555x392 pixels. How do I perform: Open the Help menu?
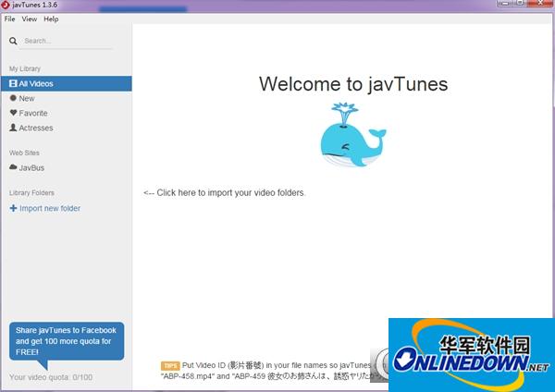pos(51,19)
